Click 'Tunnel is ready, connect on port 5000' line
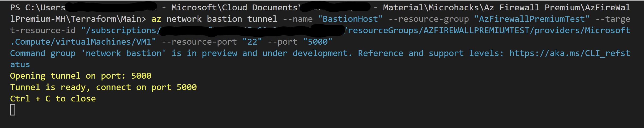Image resolution: width=644 pixels, height=128 pixels. click(103, 87)
